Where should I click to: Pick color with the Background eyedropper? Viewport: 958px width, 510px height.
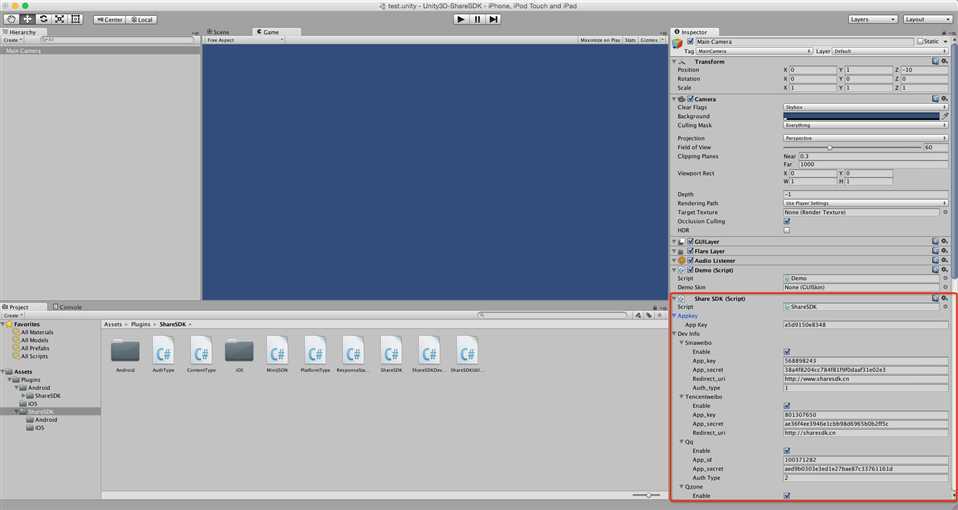pyautogui.click(x=945, y=116)
